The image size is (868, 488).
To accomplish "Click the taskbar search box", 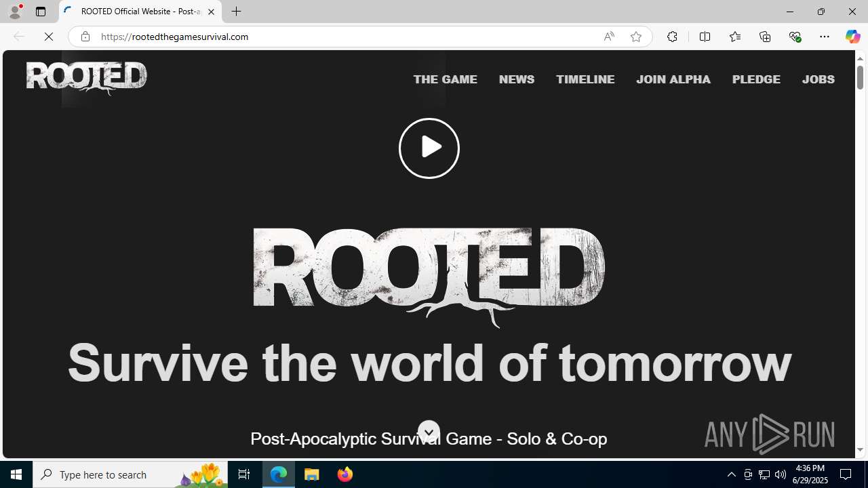I will [130, 474].
